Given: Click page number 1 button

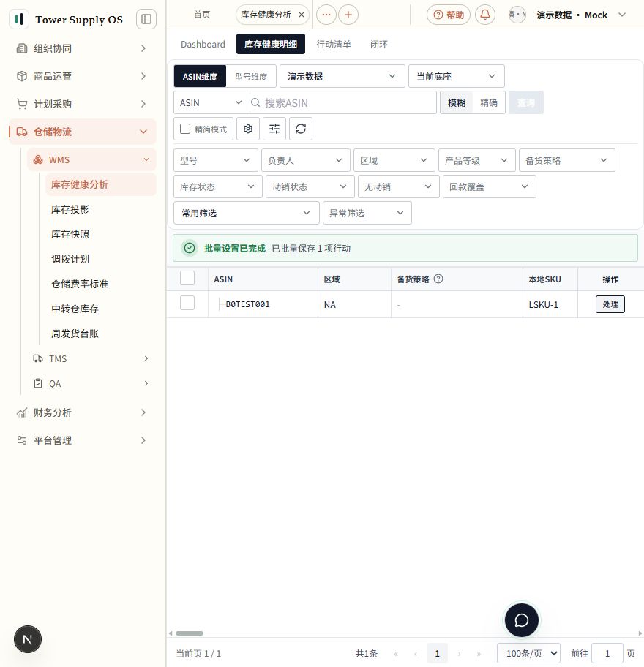Looking at the screenshot, I should (x=437, y=653).
